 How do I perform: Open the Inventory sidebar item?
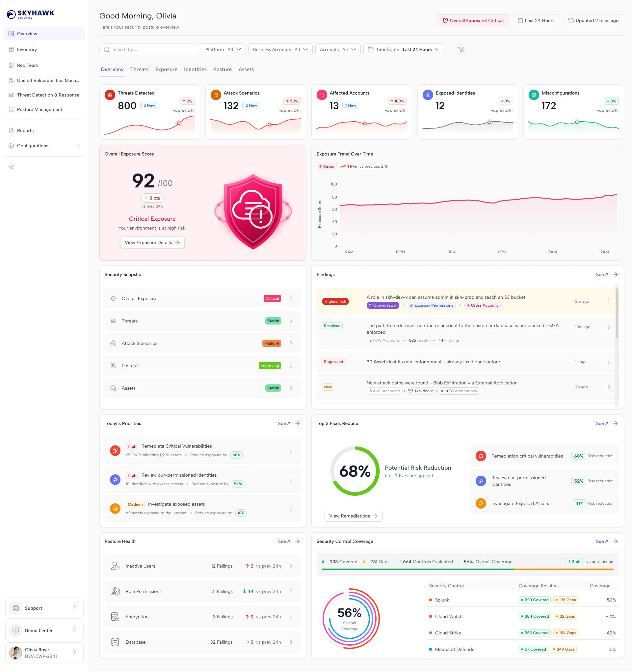44,49
